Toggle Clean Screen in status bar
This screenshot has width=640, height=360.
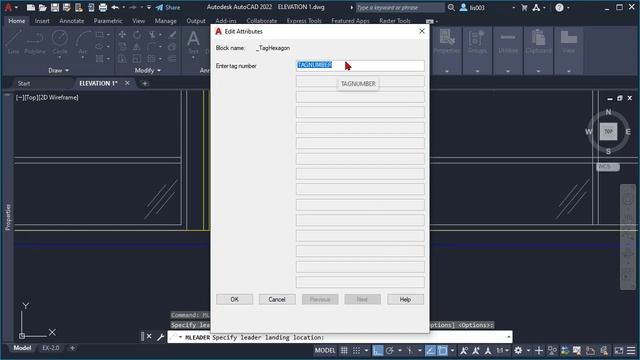[619, 351]
